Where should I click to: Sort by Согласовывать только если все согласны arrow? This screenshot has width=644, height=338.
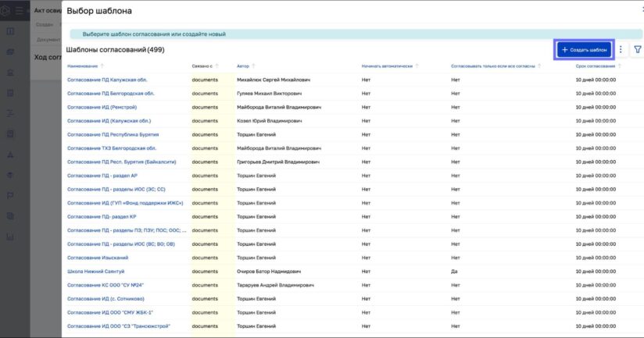[539, 66]
